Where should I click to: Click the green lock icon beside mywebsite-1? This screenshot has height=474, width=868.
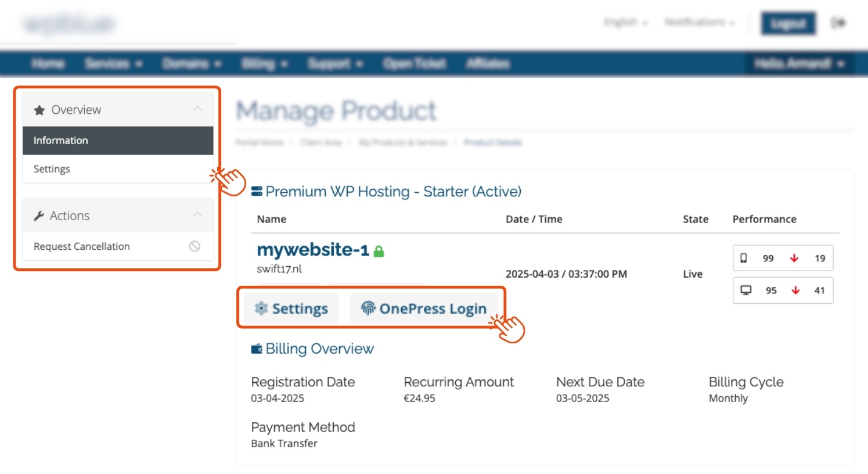379,251
